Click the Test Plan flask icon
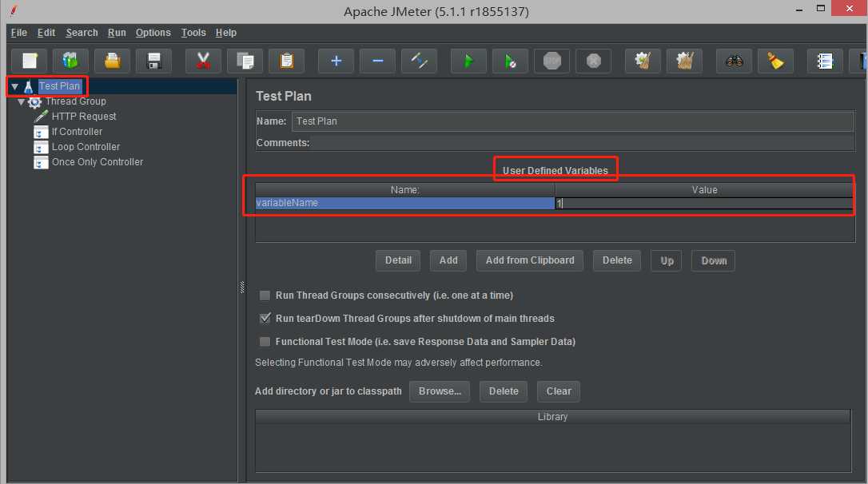 [x=28, y=87]
